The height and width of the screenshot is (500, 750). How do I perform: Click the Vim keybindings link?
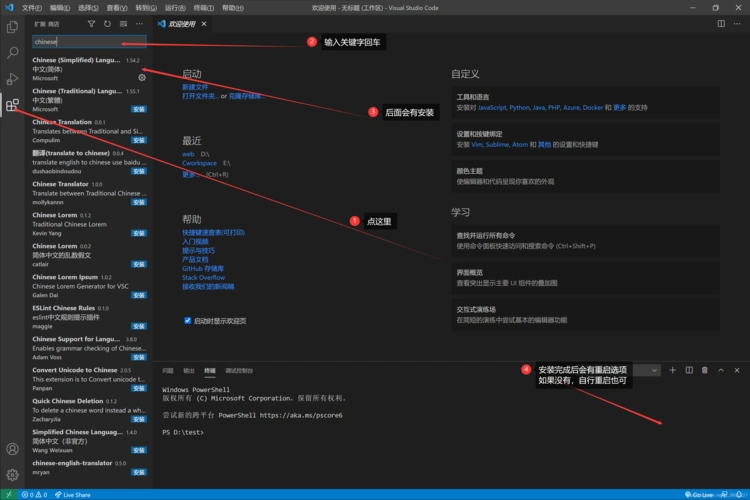[x=477, y=144]
